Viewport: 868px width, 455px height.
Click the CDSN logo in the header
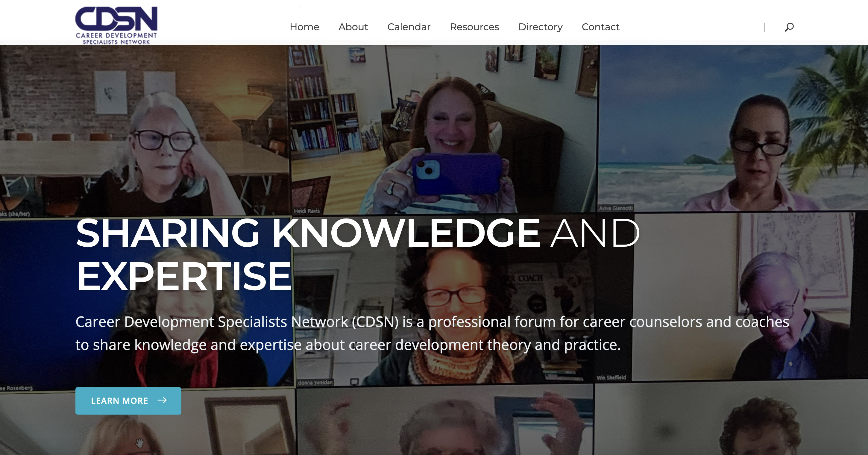pyautogui.click(x=116, y=25)
